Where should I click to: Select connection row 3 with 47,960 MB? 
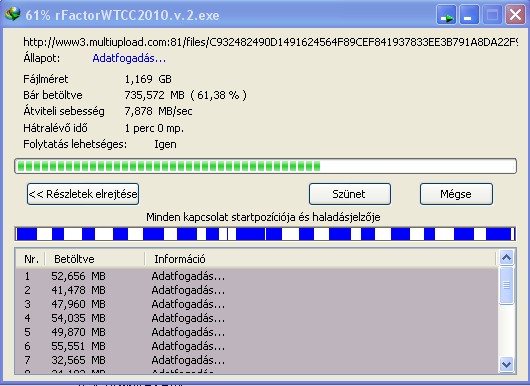(x=257, y=304)
